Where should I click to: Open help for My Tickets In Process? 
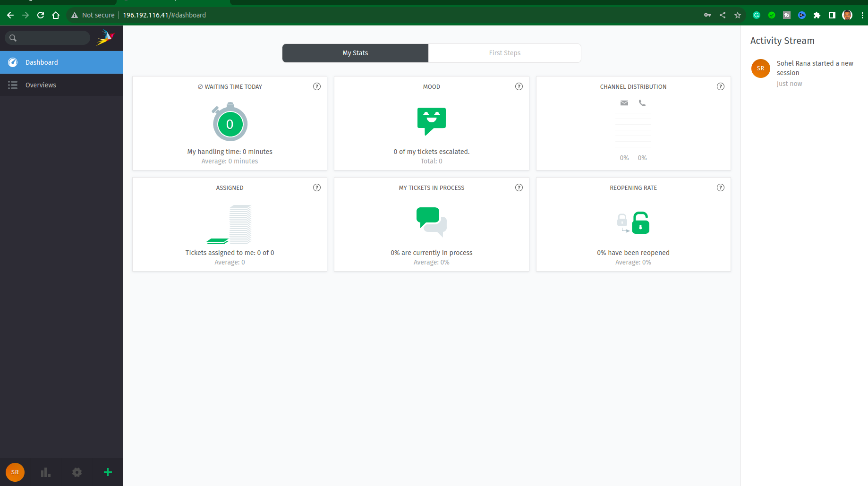coord(519,188)
